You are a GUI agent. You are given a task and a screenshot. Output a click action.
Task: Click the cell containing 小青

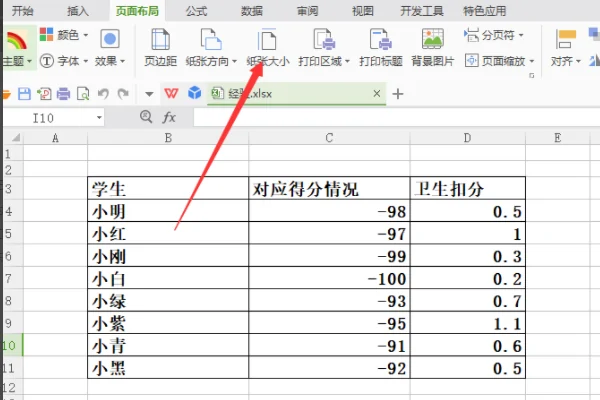[168, 345]
